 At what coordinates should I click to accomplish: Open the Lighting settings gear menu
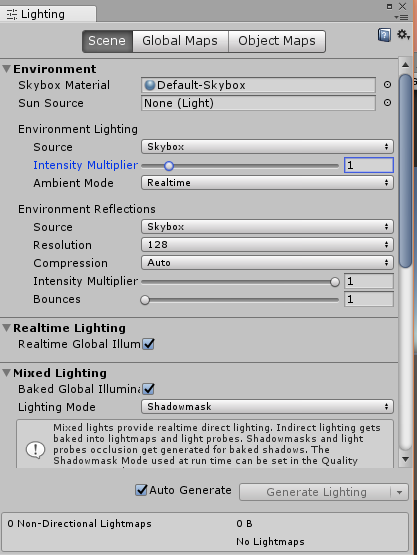click(x=403, y=35)
